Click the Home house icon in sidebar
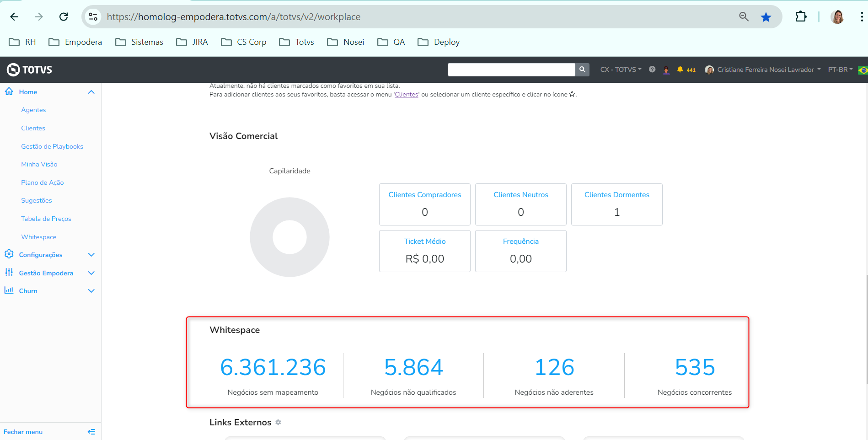Image resolution: width=868 pixels, height=440 pixels. 9,91
